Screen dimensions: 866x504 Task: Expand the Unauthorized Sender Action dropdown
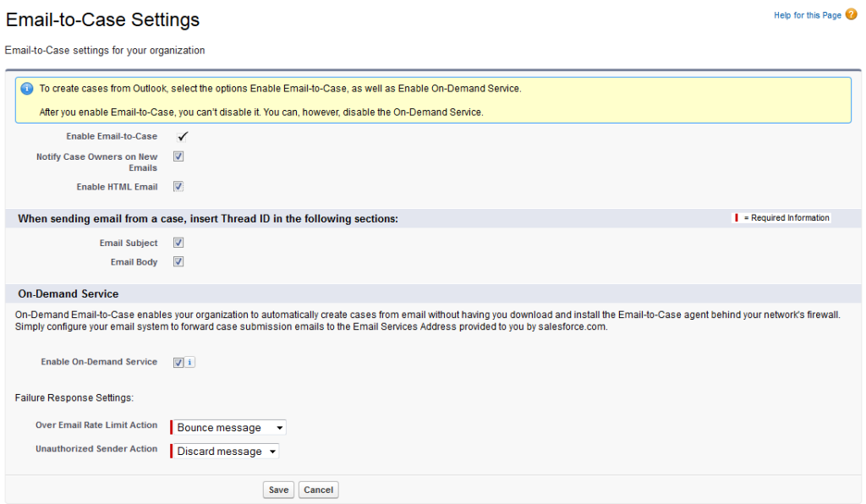coord(227,452)
